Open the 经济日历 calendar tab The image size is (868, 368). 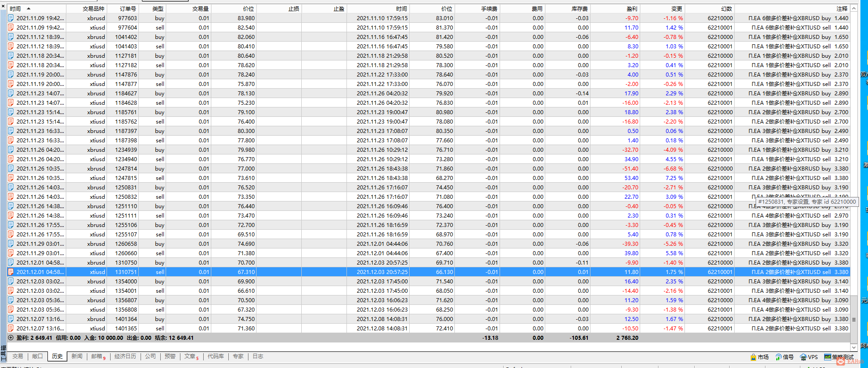coord(125,356)
